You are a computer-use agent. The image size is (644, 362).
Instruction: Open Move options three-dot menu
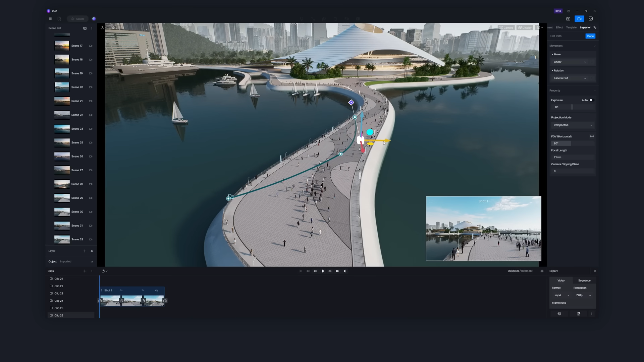point(592,62)
